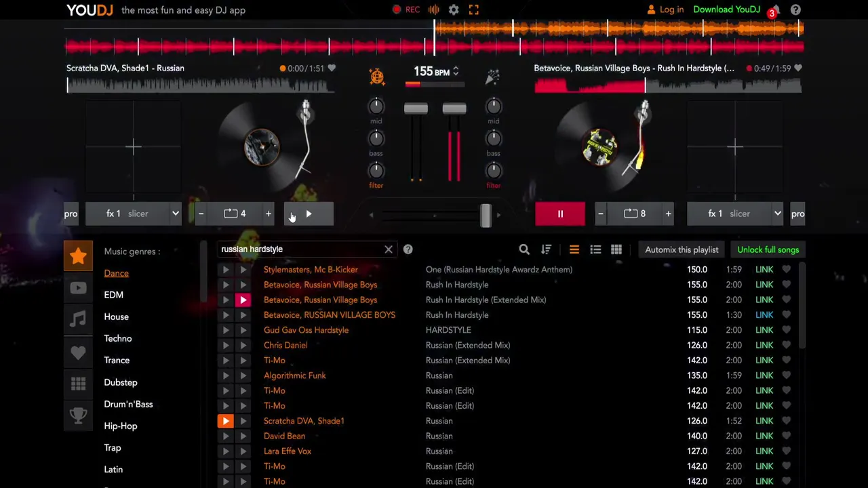Favorite the Lara Effe Vox track heart
The width and height of the screenshot is (868, 488).
point(786,451)
